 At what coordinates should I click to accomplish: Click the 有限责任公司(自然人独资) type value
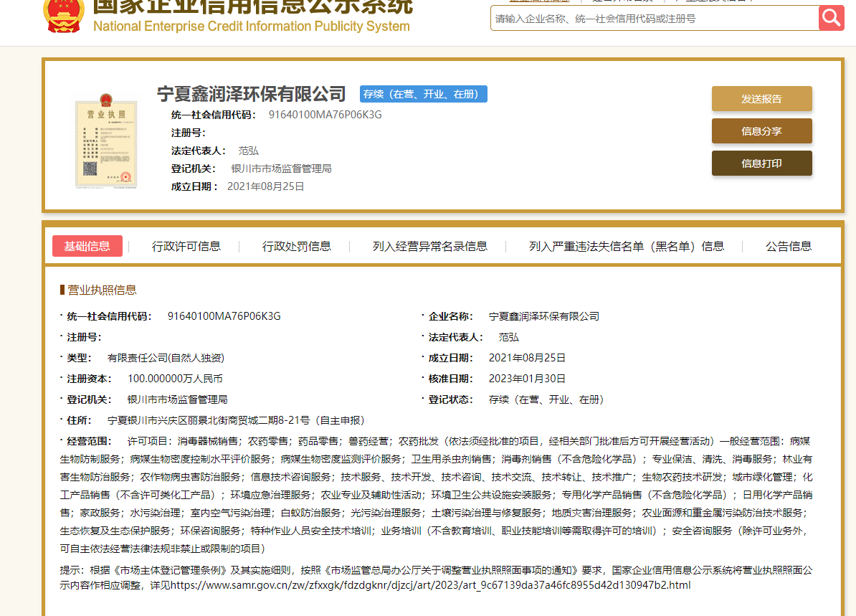[x=166, y=358]
